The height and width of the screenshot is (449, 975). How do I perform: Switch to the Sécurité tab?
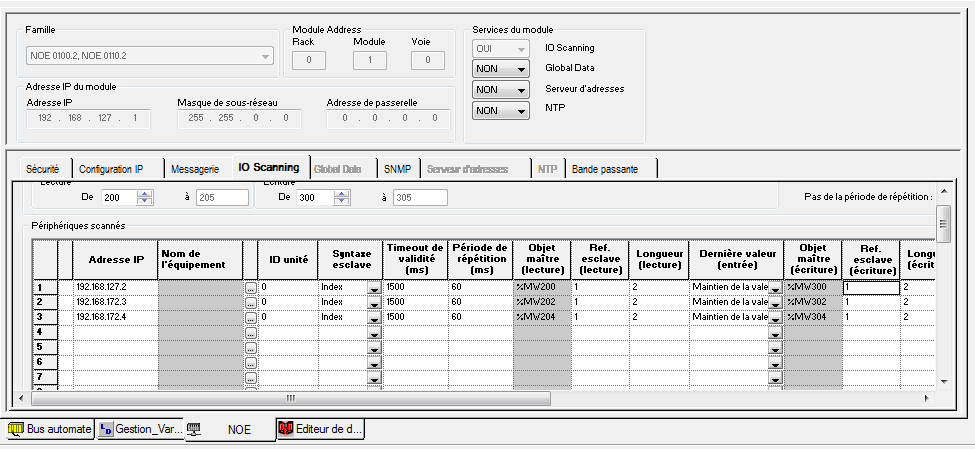(x=44, y=169)
